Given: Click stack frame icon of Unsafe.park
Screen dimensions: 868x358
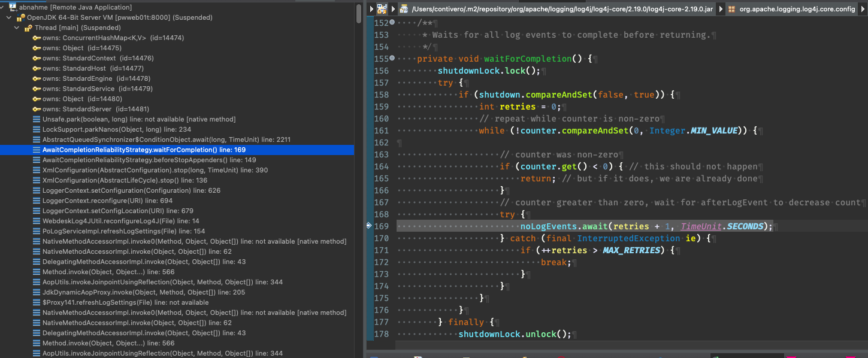Looking at the screenshot, I should (x=37, y=119).
